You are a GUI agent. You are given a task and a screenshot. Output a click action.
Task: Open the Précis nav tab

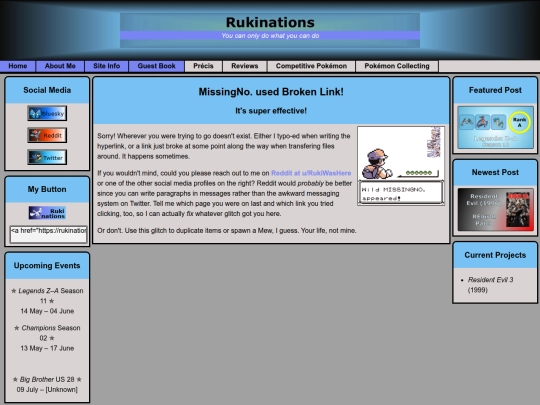point(203,66)
